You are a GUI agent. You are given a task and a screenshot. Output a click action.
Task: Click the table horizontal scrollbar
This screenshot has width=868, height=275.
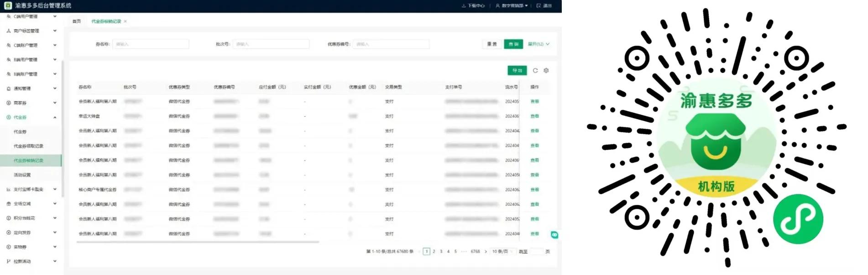pos(198,242)
